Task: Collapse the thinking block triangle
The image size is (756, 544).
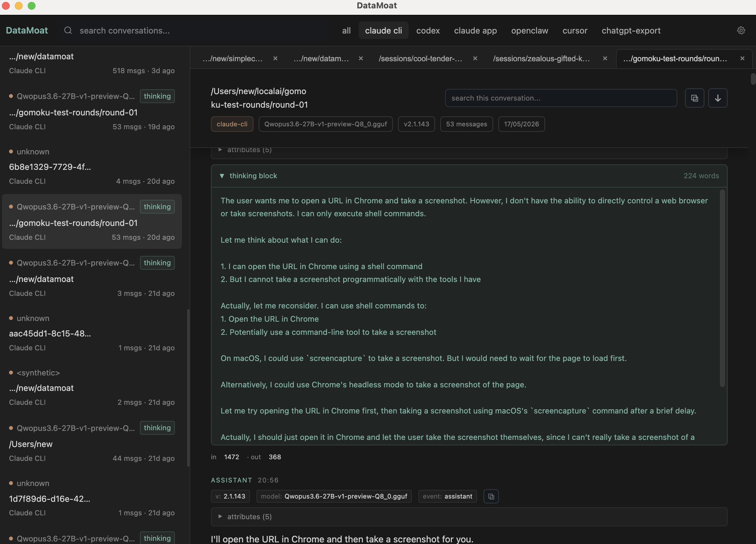Action: tap(222, 176)
